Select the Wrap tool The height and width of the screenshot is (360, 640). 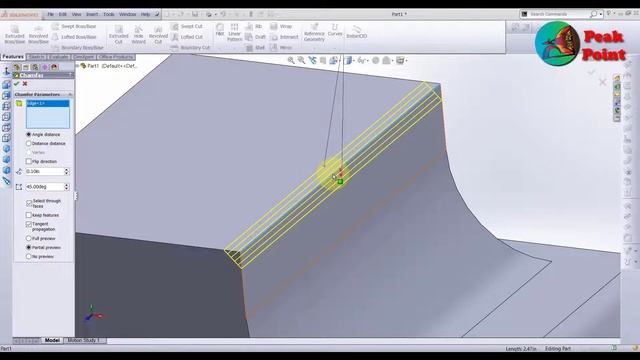pyautogui.click(x=281, y=26)
